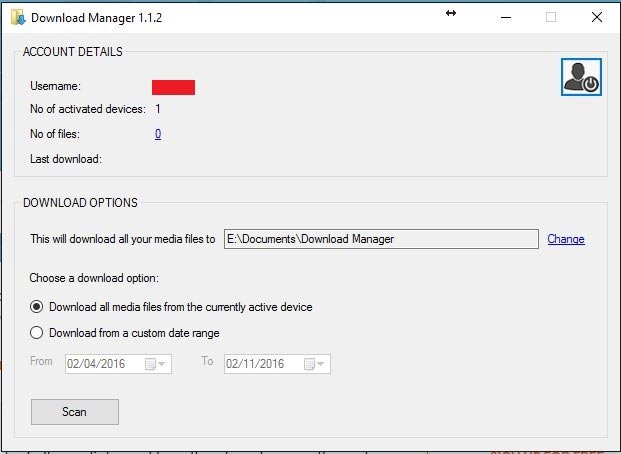Image resolution: width=621 pixels, height=454 pixels.
Task: Click the To date value 02/11/2016
Action: pyautogui.click(x=255, y=364)
